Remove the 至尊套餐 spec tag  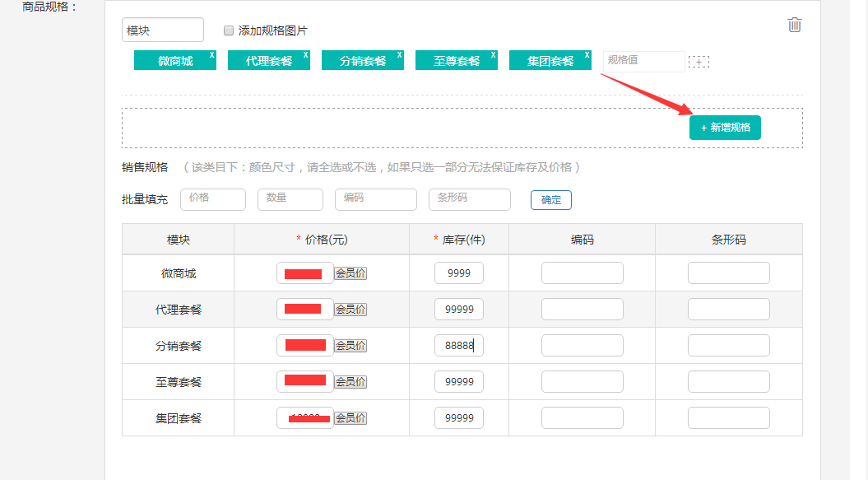pos(493,55)
